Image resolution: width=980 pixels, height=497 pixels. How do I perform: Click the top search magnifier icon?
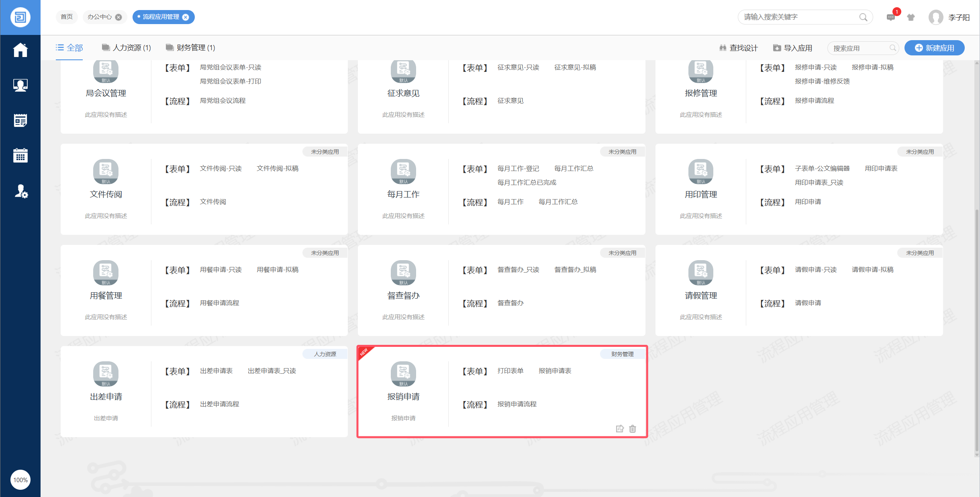tap(863, 17)
